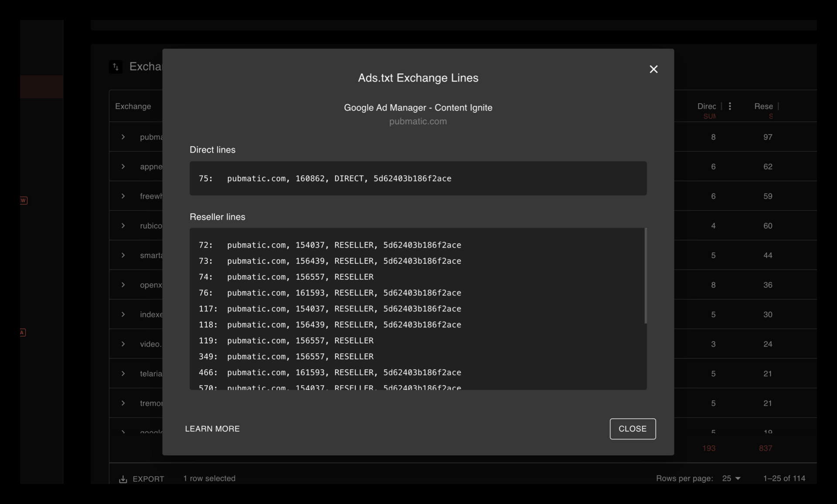
Task: Select direct line 75 with ID 160862
Action: coord(325,178)
